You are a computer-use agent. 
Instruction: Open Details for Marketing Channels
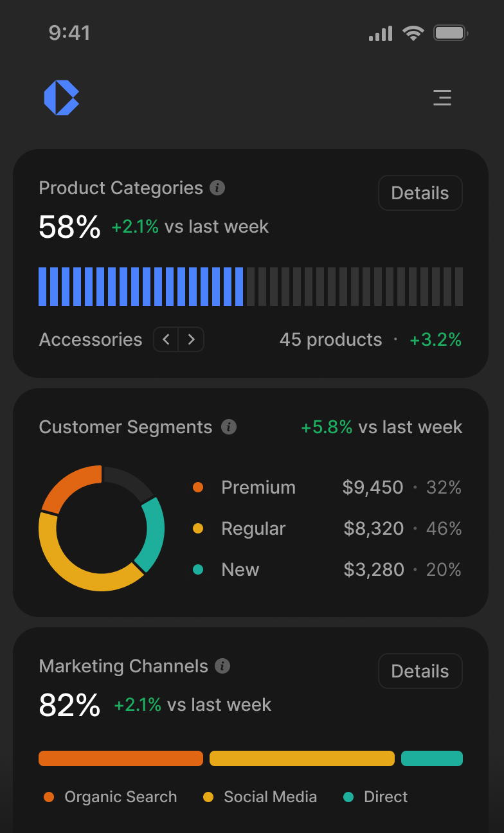(420, 671)
